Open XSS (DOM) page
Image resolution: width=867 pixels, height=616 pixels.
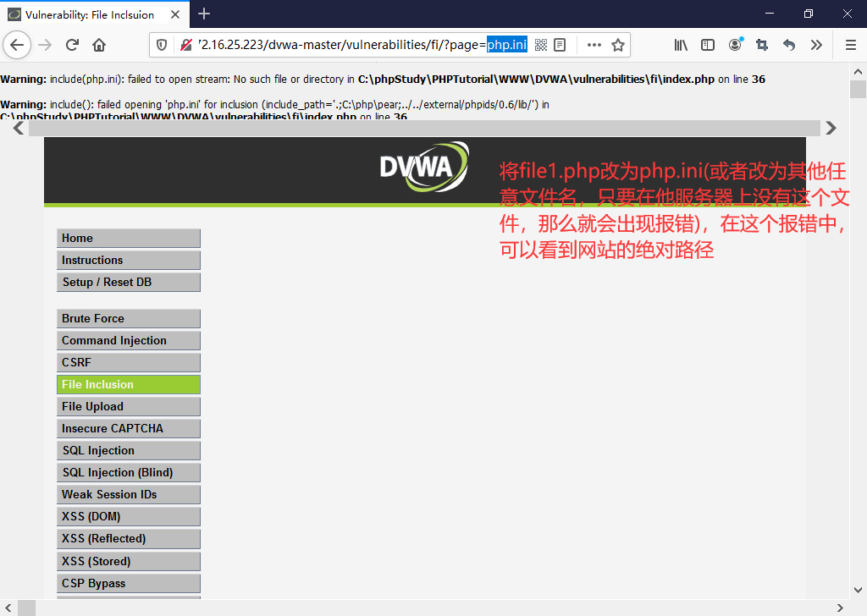click(x=129, y=516)
